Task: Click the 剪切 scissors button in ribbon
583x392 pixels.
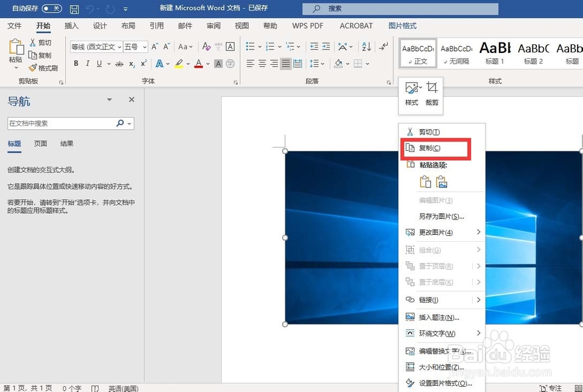Action: [x=40, y=43]
